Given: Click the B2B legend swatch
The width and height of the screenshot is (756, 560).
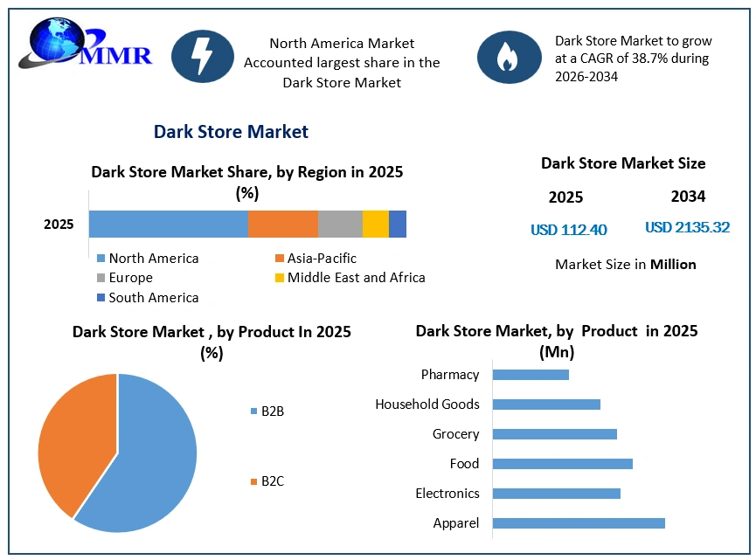Looking at the screenshot, I should click(254, 411).
